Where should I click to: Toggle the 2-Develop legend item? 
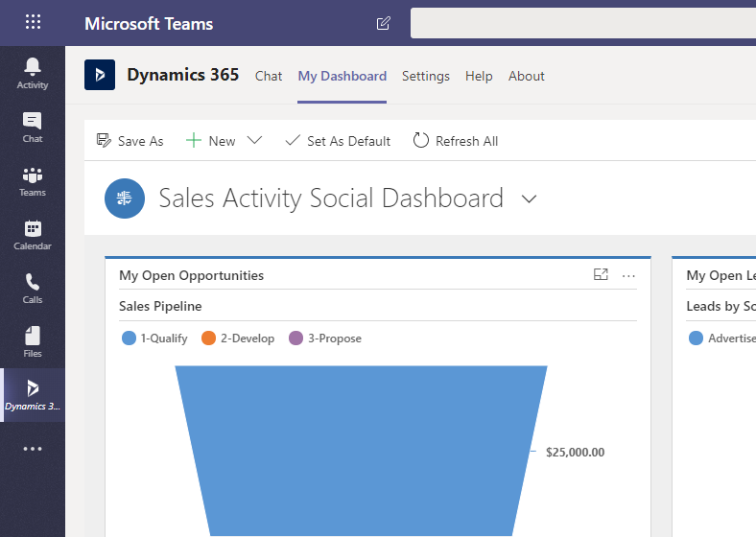(238, 339)
